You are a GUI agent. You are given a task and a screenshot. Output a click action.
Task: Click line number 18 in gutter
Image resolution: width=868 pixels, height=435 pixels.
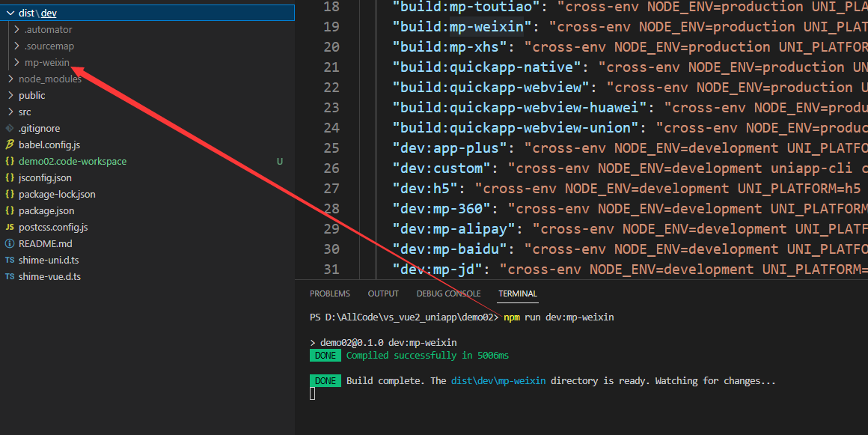pyautogui.click(x=331, y=7)
